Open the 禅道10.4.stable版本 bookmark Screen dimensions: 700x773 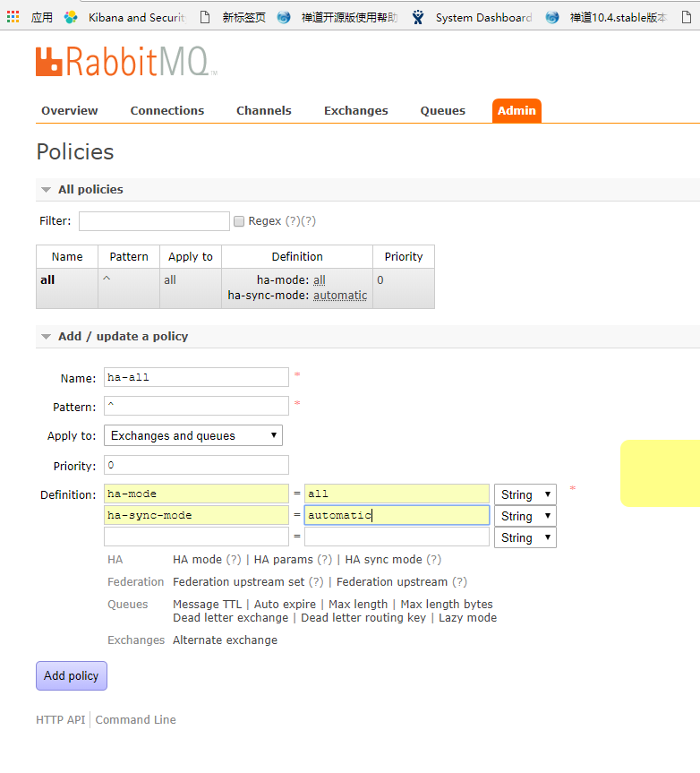click(606, 18)
